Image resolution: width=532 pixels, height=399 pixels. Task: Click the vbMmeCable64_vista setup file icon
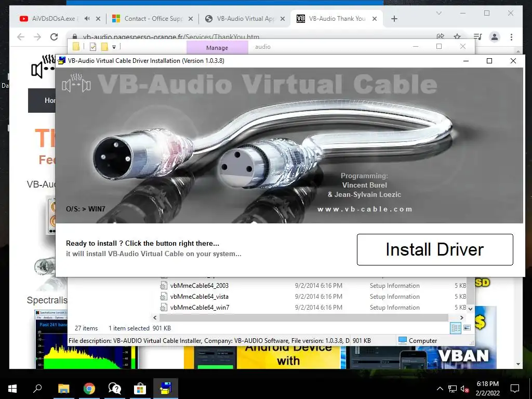tap(164, 297)
